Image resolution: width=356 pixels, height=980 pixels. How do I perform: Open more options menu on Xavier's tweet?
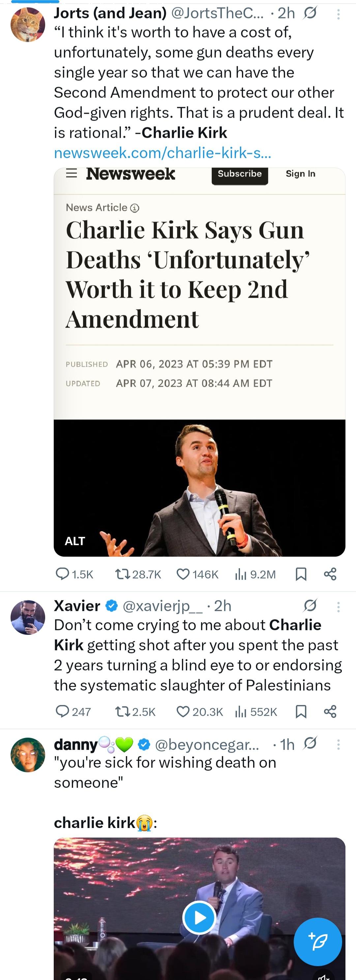(x=338, y=607)
